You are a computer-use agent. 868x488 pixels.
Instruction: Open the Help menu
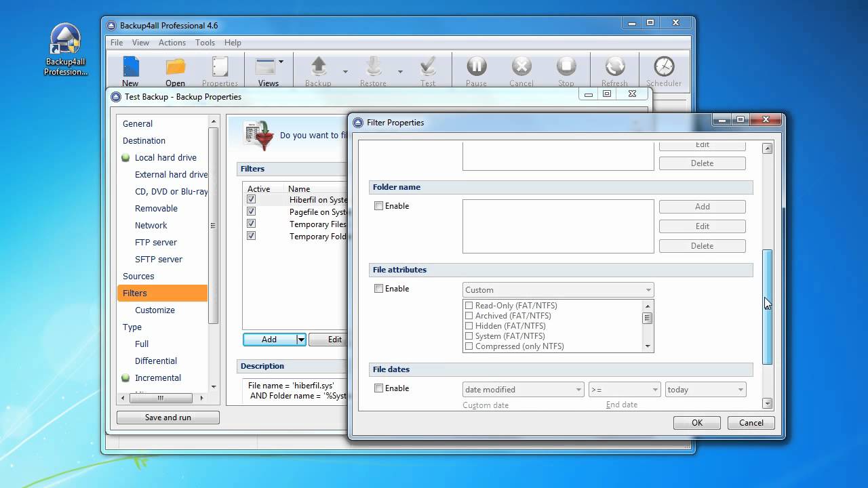[233, 43]
